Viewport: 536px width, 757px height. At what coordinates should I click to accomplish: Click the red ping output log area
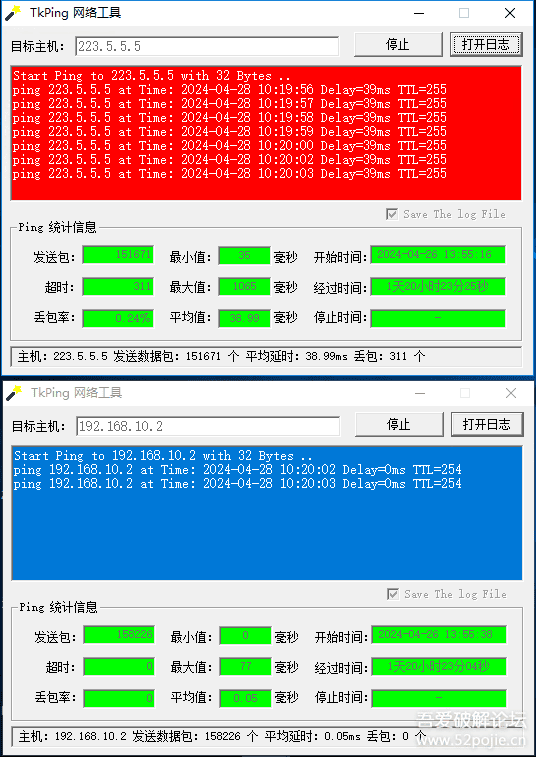pos(266,133)
